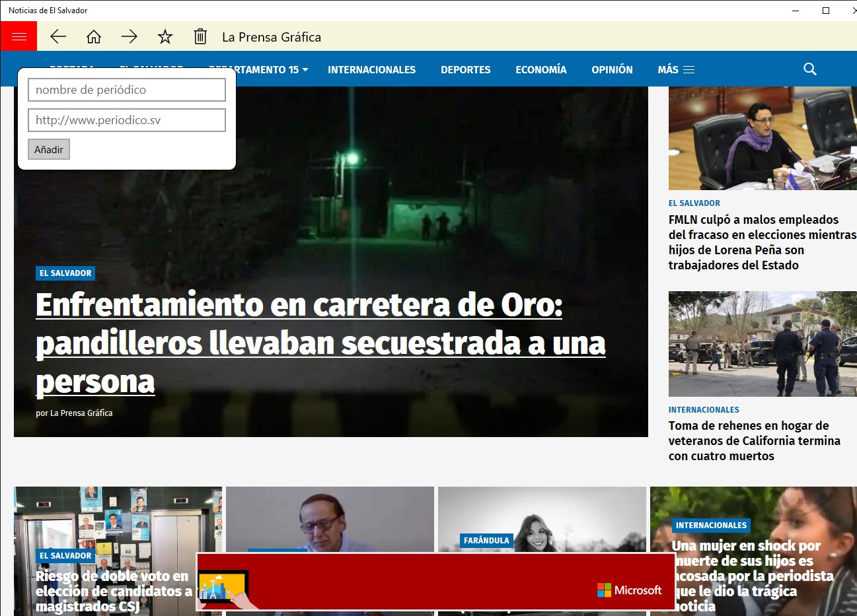
Task: Click the Farándula category tag
Action: pos(486,541)
